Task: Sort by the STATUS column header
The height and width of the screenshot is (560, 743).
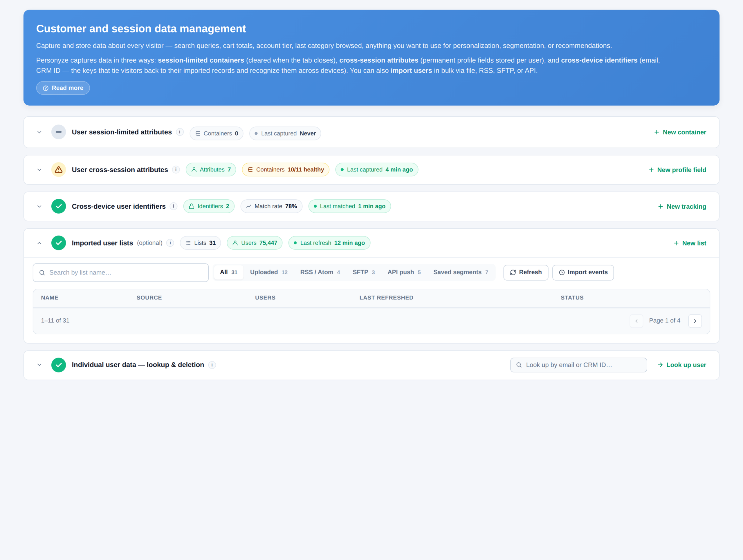Action: click(572, 297)
